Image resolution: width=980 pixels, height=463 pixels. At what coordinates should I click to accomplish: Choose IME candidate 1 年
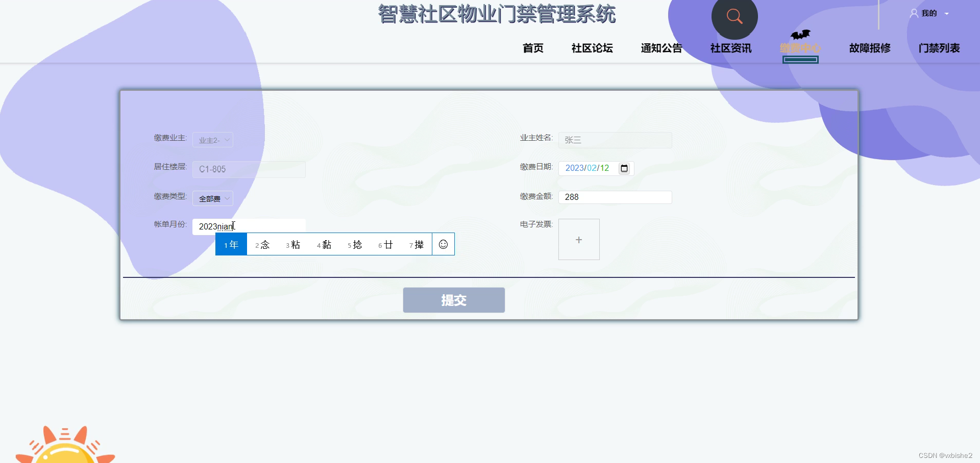click(231, 244)
